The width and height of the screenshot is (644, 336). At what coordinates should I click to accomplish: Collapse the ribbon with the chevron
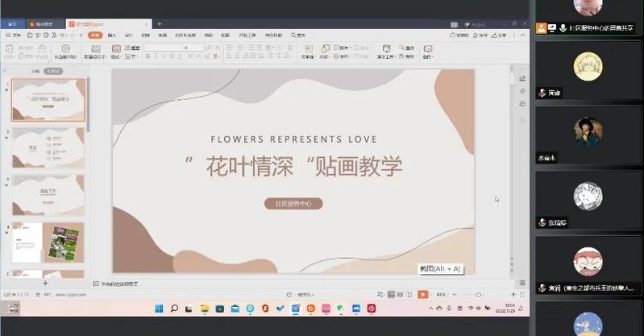[523, 35]
